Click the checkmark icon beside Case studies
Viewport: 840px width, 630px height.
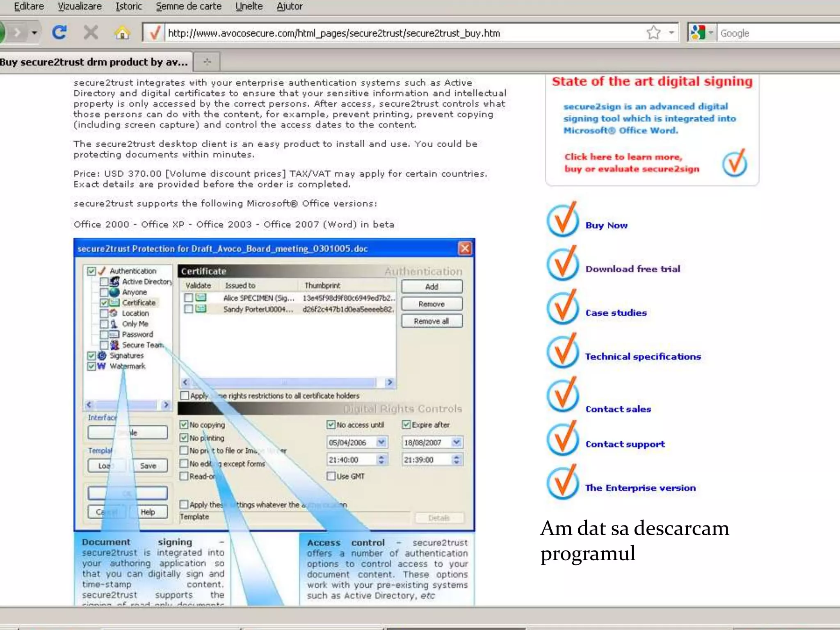pos(563,307)
